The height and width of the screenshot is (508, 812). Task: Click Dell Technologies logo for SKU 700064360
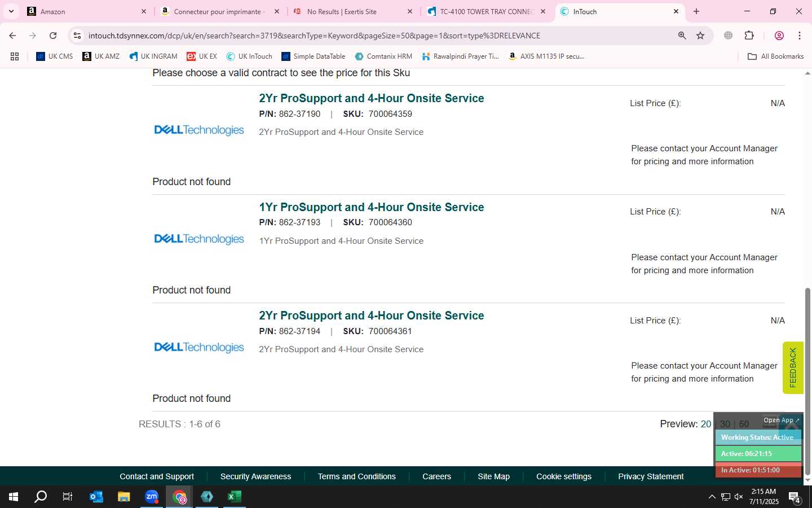[x=199, y=239]
